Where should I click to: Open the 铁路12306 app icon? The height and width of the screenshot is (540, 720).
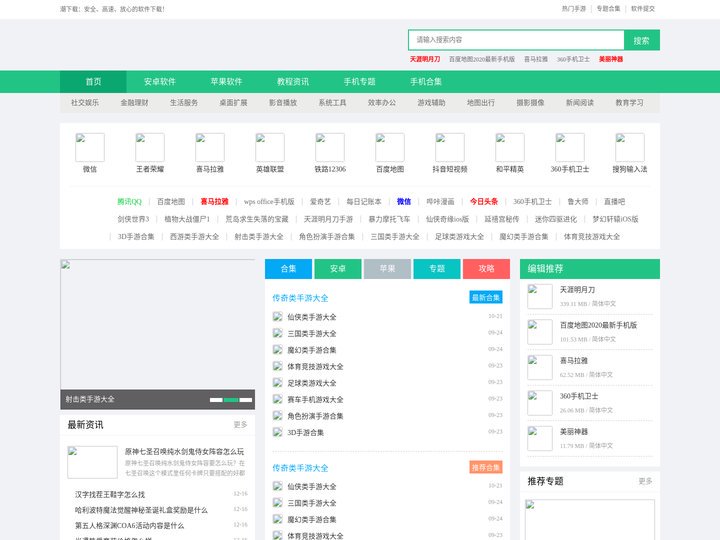pos(330,147)
